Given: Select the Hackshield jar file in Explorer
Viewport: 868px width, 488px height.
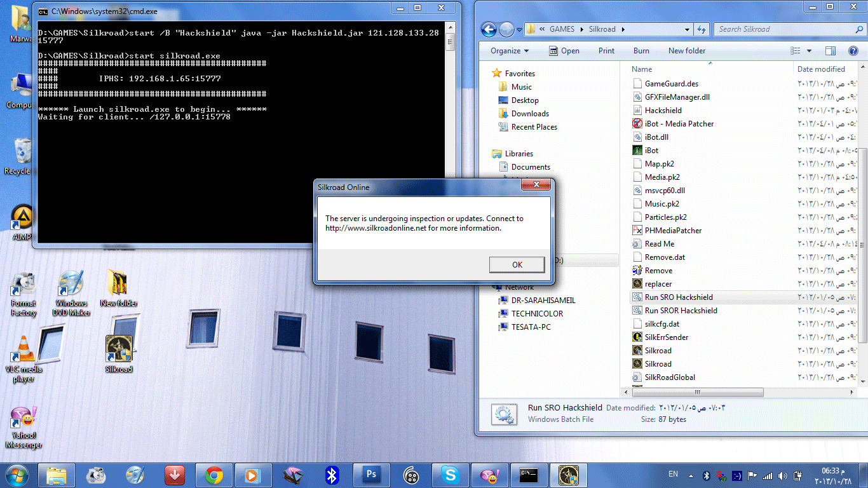Looking at the screenshot, I should pos(658,110).
